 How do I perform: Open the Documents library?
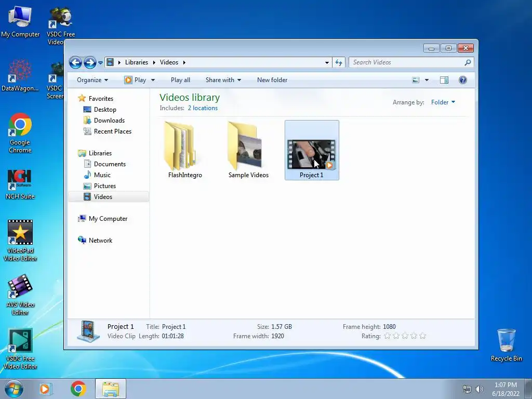(x=110, y=164)
